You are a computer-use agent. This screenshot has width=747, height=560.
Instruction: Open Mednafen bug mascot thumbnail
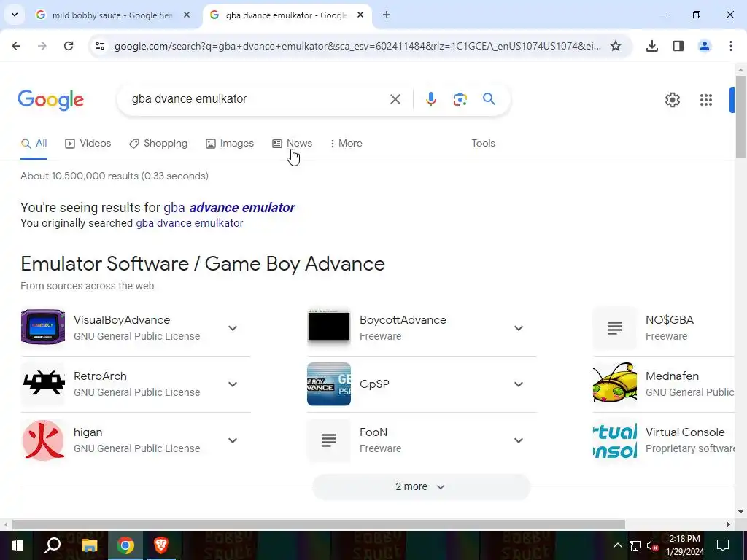click(x=614, y=384)
